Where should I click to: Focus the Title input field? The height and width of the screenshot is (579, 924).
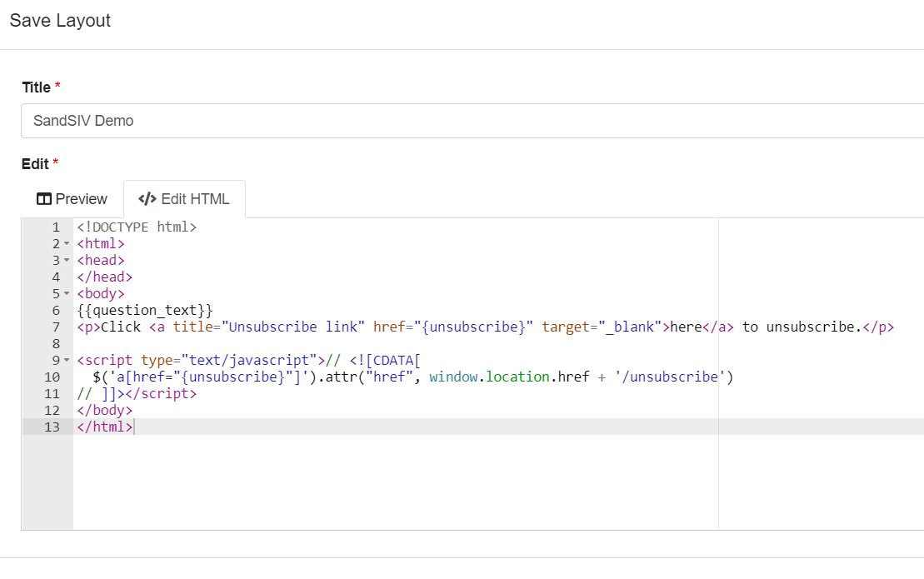[472, 121]
